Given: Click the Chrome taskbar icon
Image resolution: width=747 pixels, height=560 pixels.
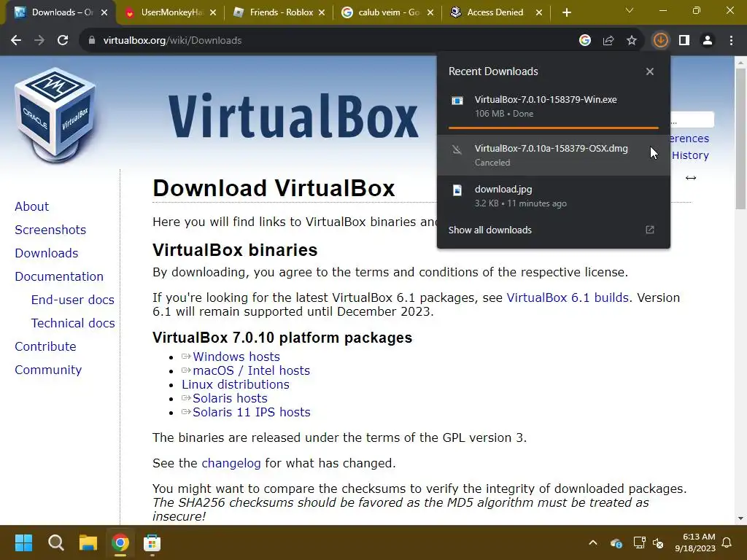Looking at the screenshot, I should (x=120, y=542).
